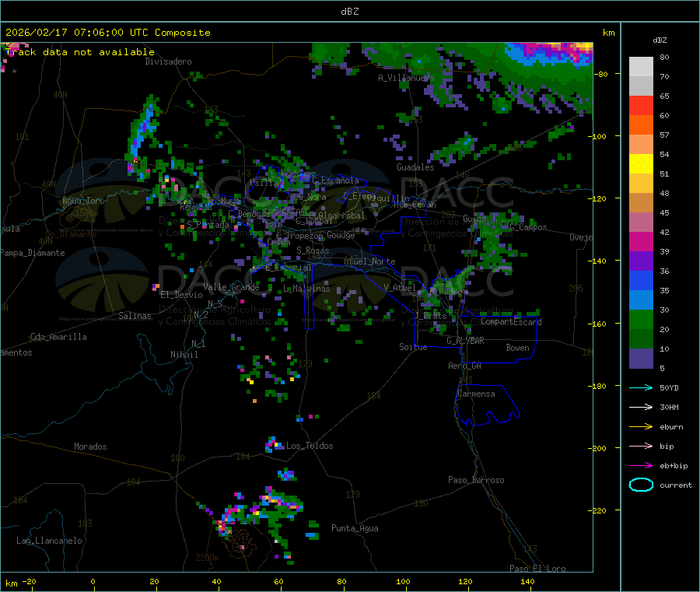The width and height of the screenshot is (700, 592).
Task: Click the 'dBZ' title at top
Action: 349,12
